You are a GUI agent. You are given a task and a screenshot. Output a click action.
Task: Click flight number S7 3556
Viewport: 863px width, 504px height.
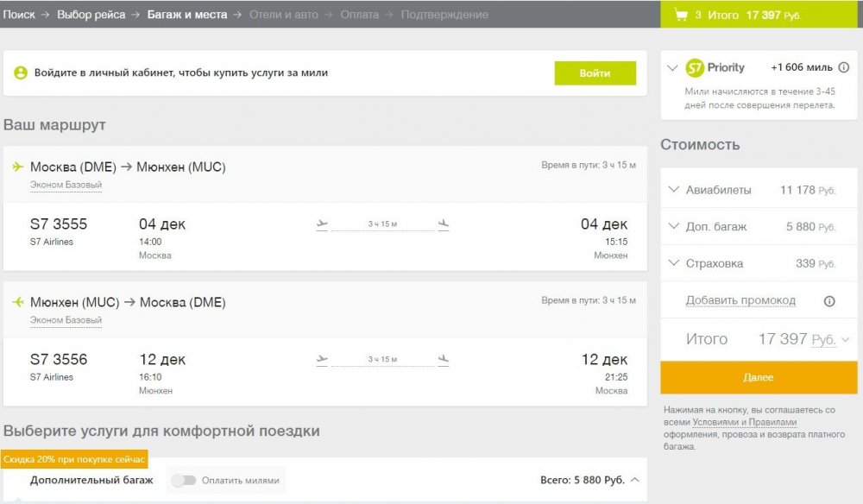[x=59, y=359]
